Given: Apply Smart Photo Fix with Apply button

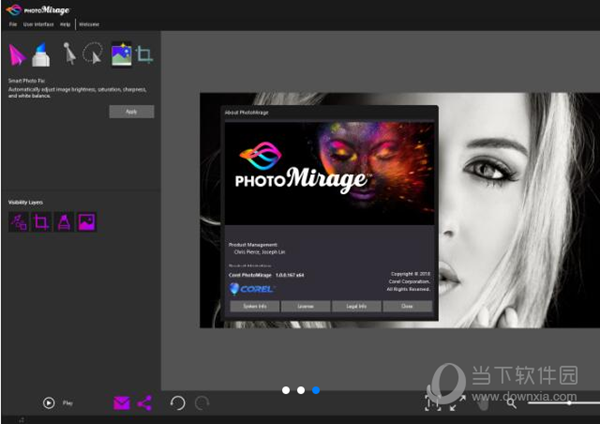Looking at the screenshot, I should coord(132,112).
